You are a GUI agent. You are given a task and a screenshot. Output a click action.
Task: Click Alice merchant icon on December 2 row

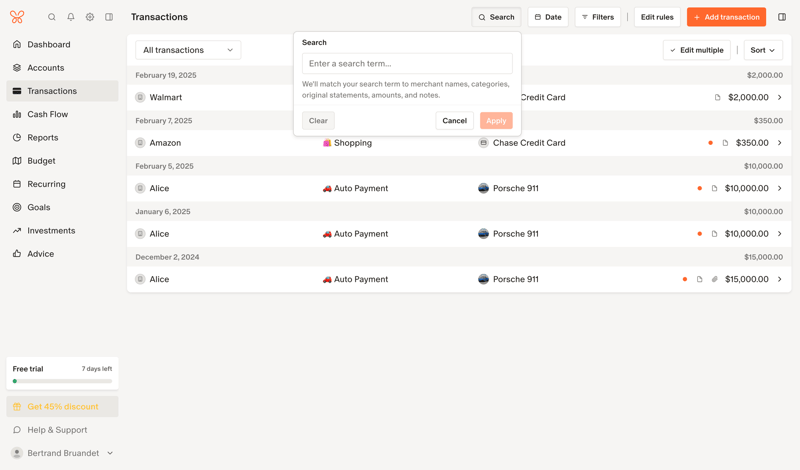140,279
